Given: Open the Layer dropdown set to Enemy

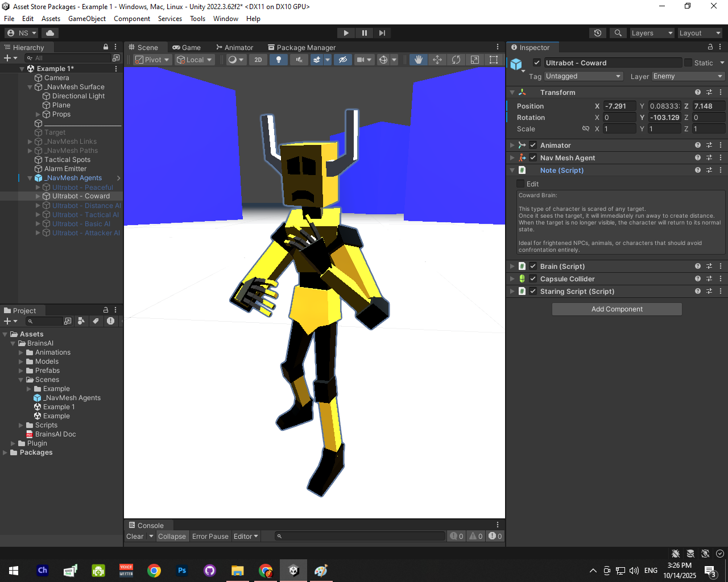Looking at the screenshot, I should click(688, 76).
